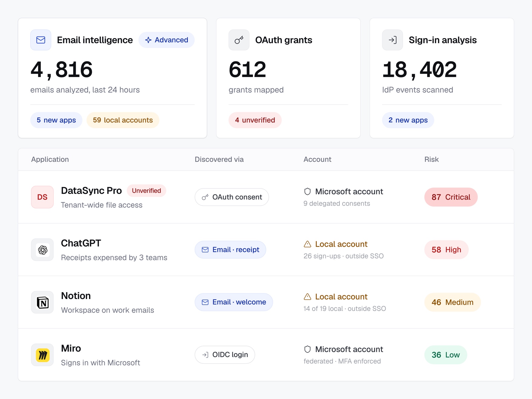Click the key icon in OAuth consent pill
This screenshot has width=532, height=399.
205,197
